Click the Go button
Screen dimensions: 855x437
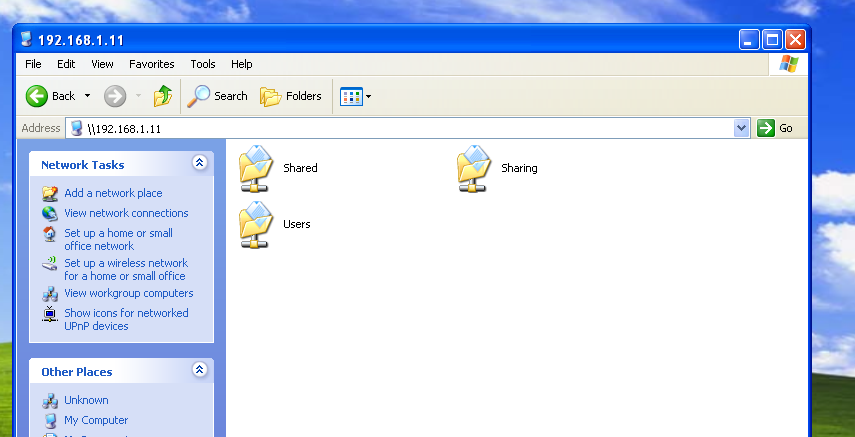[775, 128]
